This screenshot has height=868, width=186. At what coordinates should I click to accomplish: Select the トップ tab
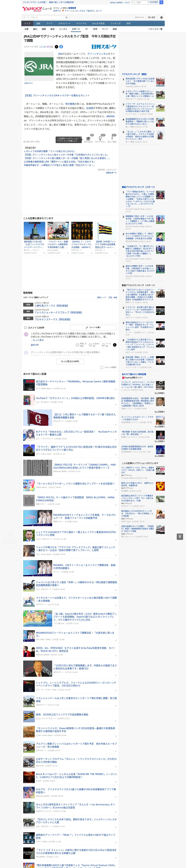click(x=27, y=24)
